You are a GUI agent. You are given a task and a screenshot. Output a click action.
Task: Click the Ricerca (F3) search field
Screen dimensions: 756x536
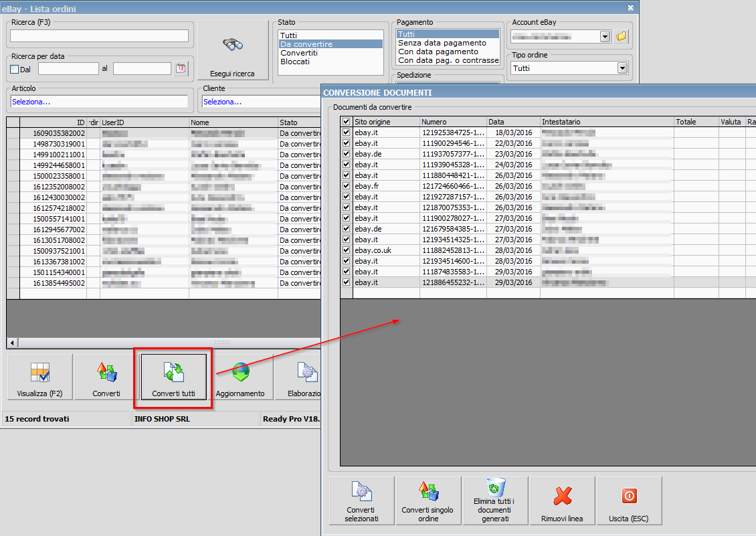99,35
